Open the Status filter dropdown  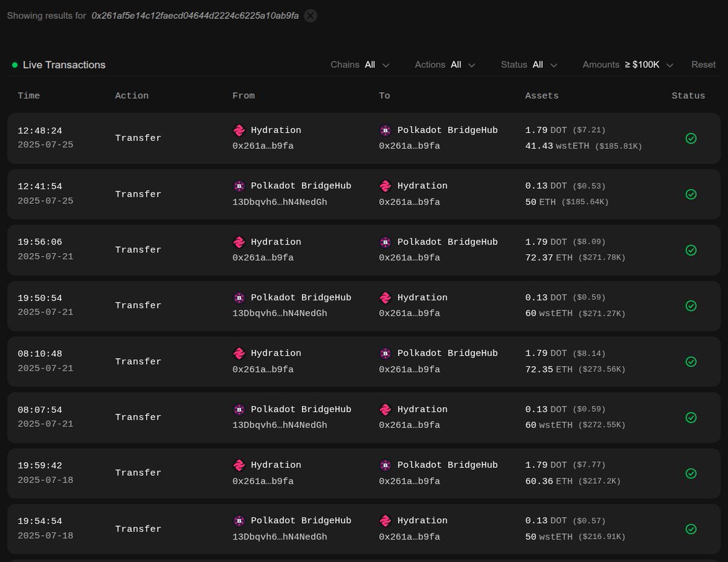(529, 65)
